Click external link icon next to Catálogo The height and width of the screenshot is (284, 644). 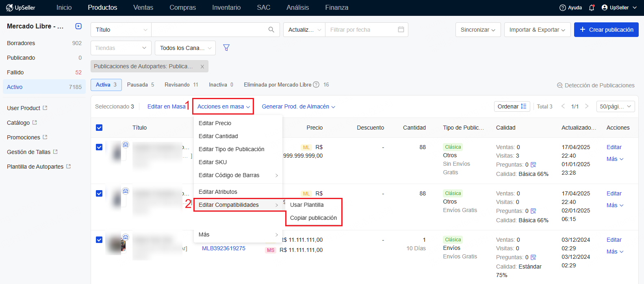[35, 123]
